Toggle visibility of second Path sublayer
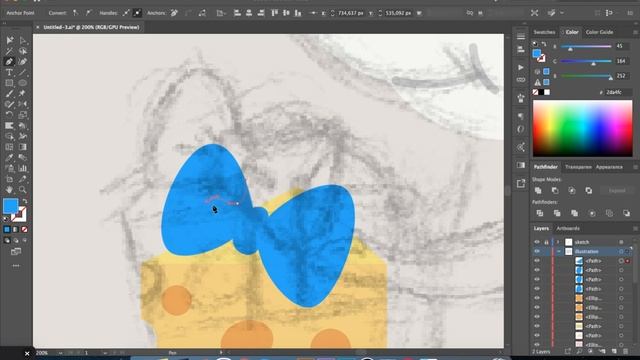The height and width of the screenshot is (360, 640). coord(537,270)
